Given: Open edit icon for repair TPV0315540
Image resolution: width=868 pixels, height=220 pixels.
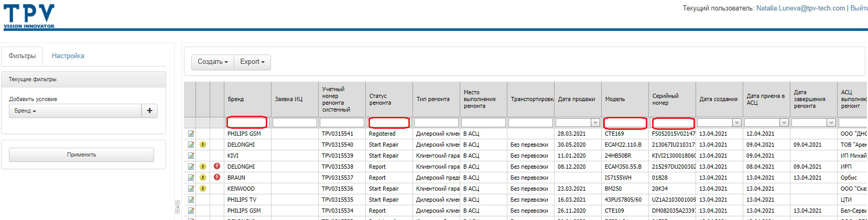Looking at the screenshot, I should [x=191, y=145].
